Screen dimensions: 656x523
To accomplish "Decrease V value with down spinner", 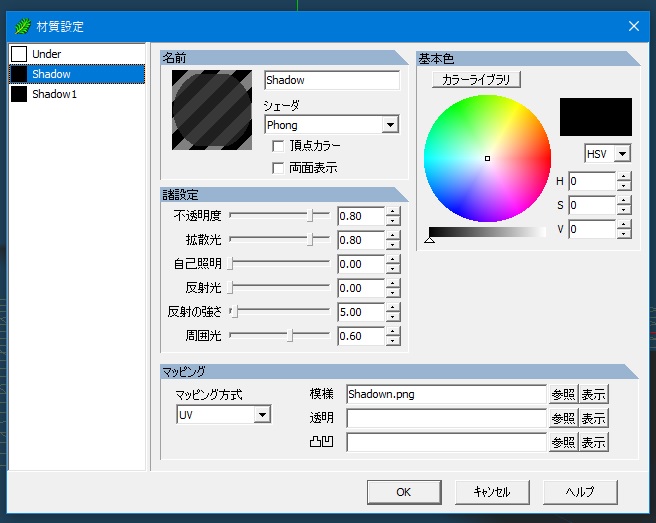I will (x=624, y=234).
